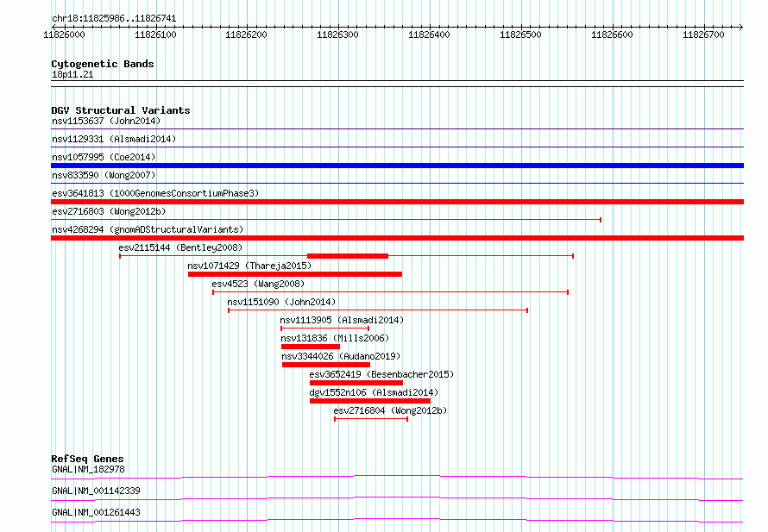768x532 pixels.
Task: Click the thin esv2716804 variant line
Action: pyautogui.click(x=371, y=419)
